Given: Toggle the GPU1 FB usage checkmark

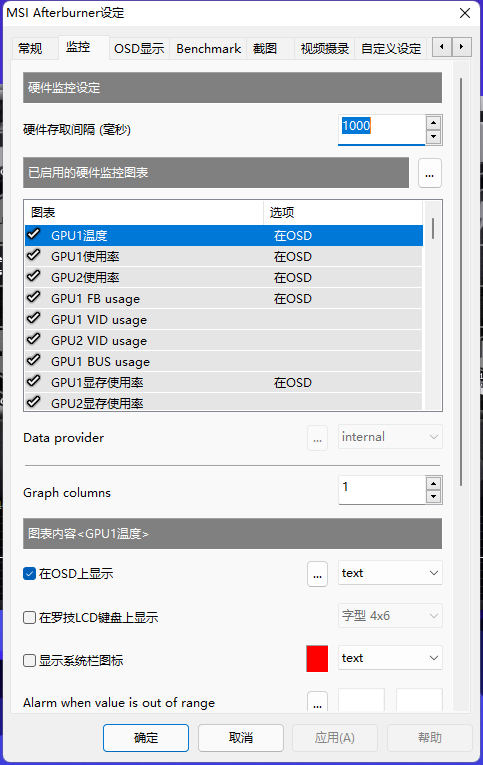Looking at the screenshot, I should pos(34,298).
